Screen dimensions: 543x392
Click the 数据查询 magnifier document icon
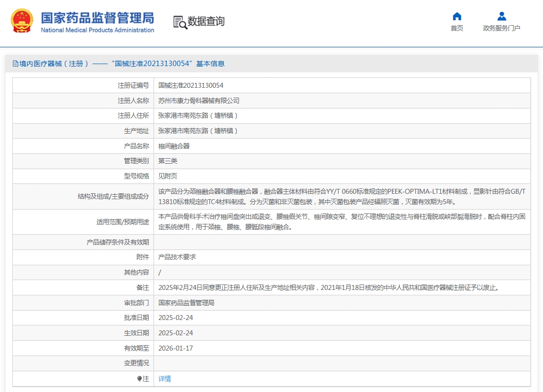(180, 22)
